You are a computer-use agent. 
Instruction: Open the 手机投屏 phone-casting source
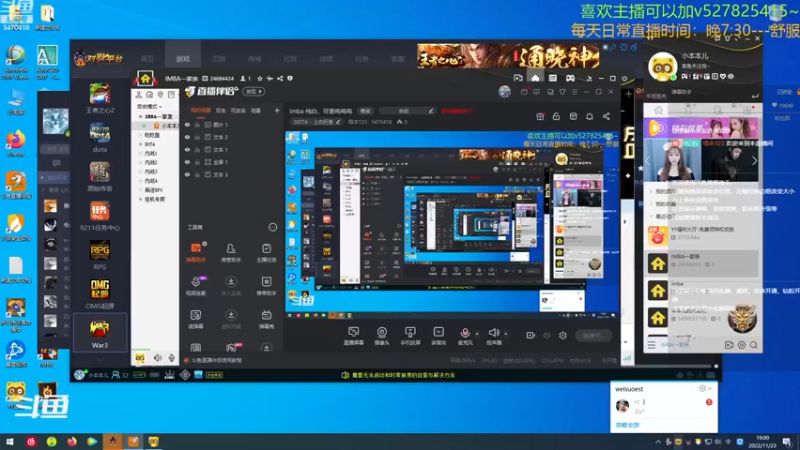coord(410,336)
